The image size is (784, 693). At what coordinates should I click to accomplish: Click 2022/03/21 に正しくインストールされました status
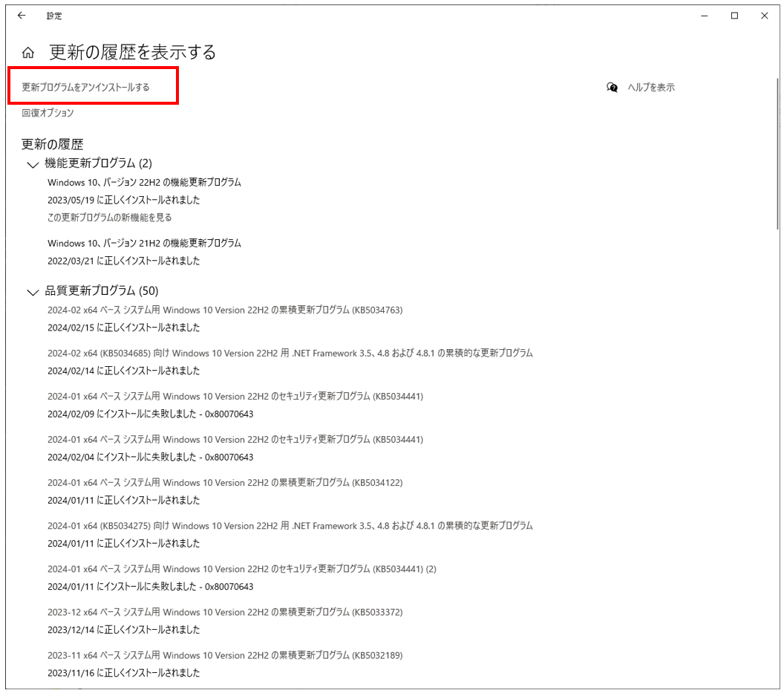point(123,260)
